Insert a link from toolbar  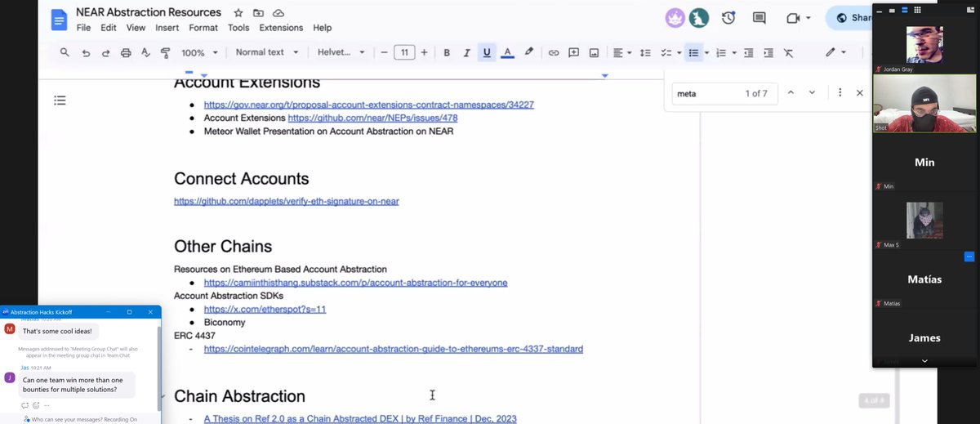(553, 52)
